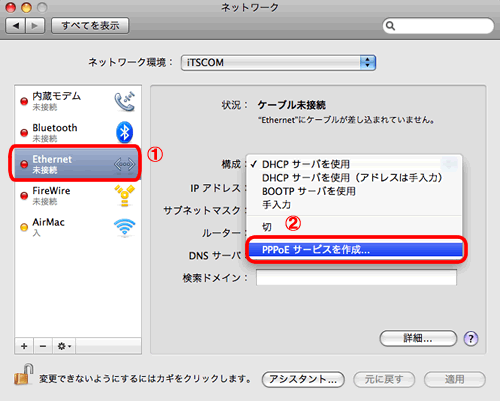Click the FireWire icon in sidebar
The width and height of the screenshot is (500, 401).
pyautogui.click(x=125, y=196)
